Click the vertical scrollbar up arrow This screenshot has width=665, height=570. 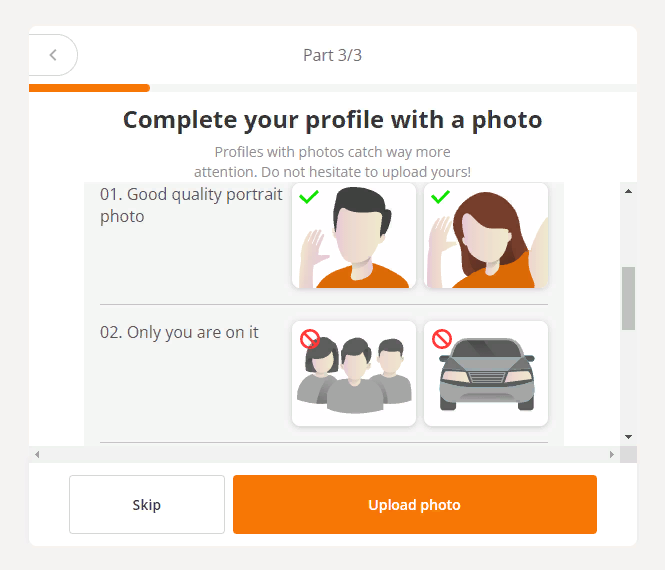[628, 190]
